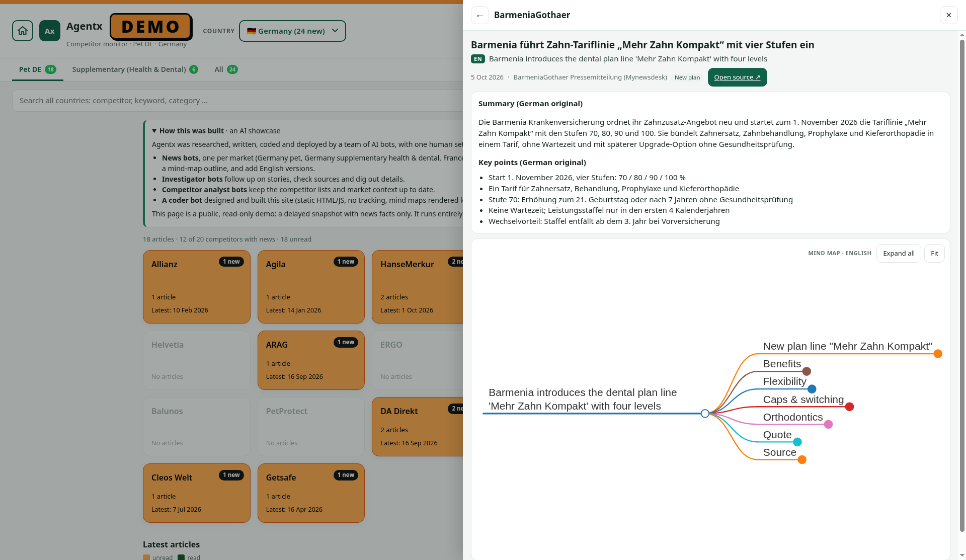The width and height of the screenshot is (966, 560).
Task: Open the Allianz competitor card
Action: 197,287
